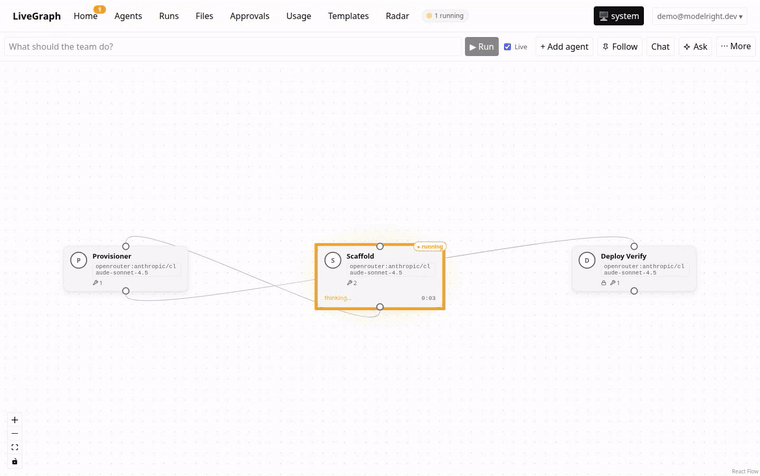This screenshot has width=760, height=476.
Task: Click Scaffold's top connection handle
Action: [x=380, y=246]
